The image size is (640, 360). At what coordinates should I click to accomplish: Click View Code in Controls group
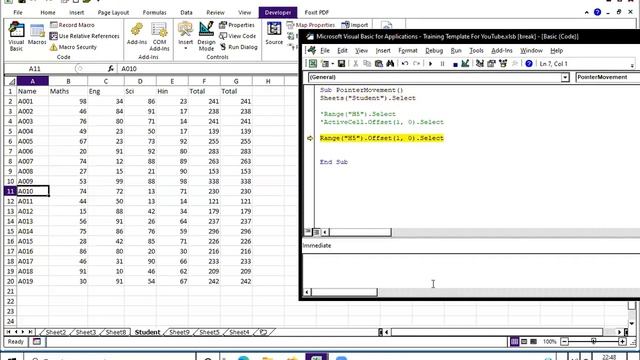pos(238,36)
